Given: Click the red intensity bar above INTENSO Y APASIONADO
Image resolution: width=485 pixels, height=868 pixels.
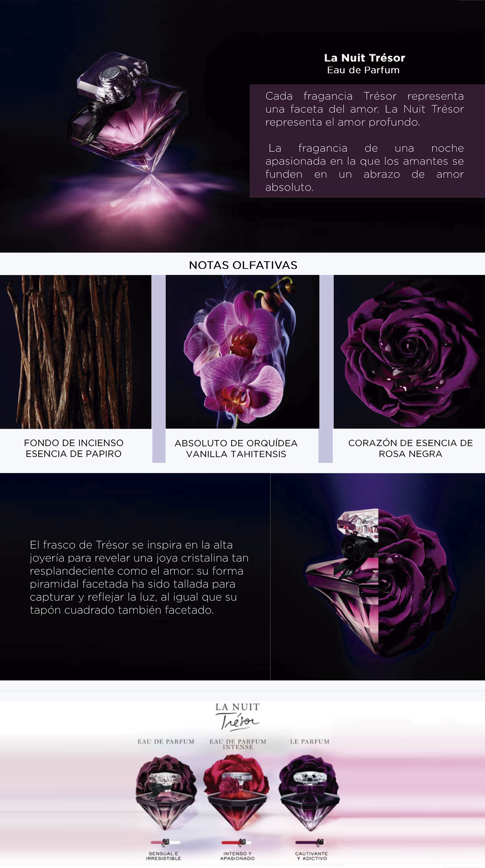Looking at the screenshot, I should 236,842.
